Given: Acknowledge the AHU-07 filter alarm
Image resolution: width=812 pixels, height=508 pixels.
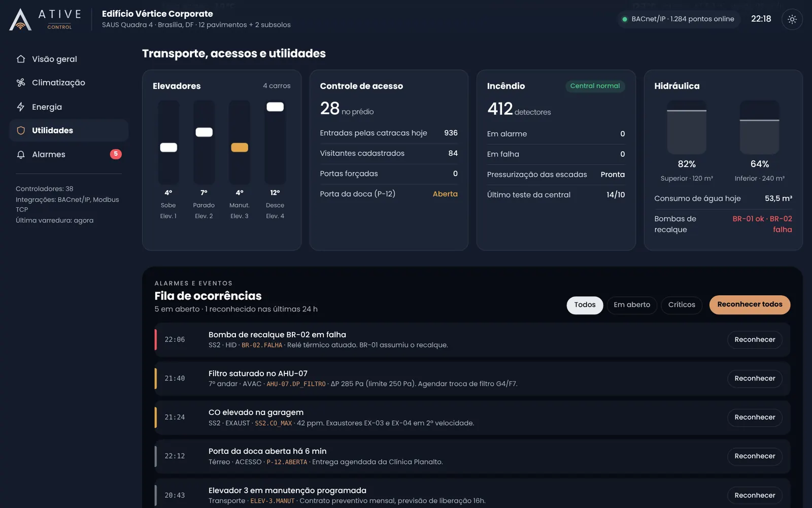Looking at the screenshot, I should click(x=755, y=378).
